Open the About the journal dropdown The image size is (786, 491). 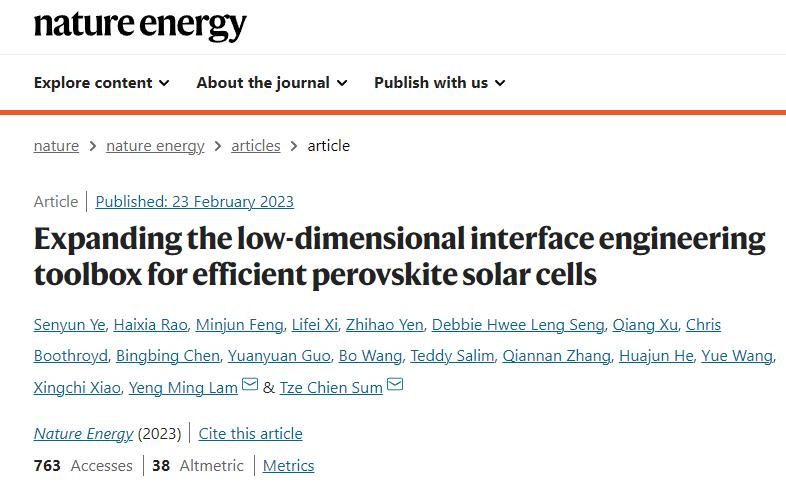pyautogui.click(x=271, y=83)
